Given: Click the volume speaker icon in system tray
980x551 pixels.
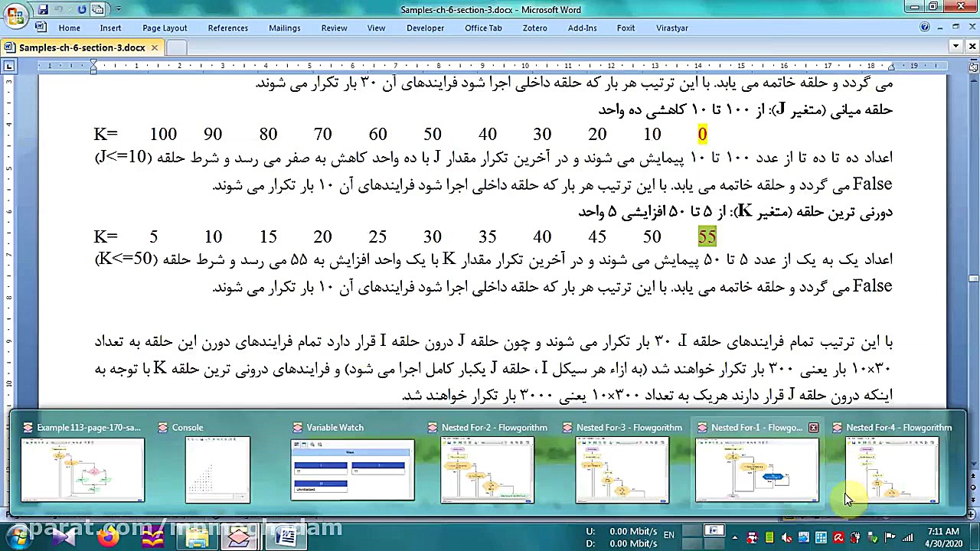Looking at the screenshot, I should [x=786, y=538].
